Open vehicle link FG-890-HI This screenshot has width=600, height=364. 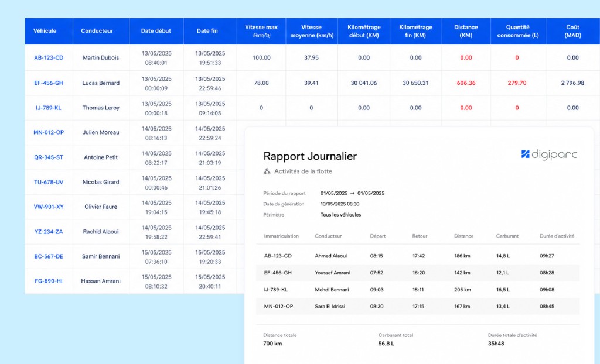point(49,281)
